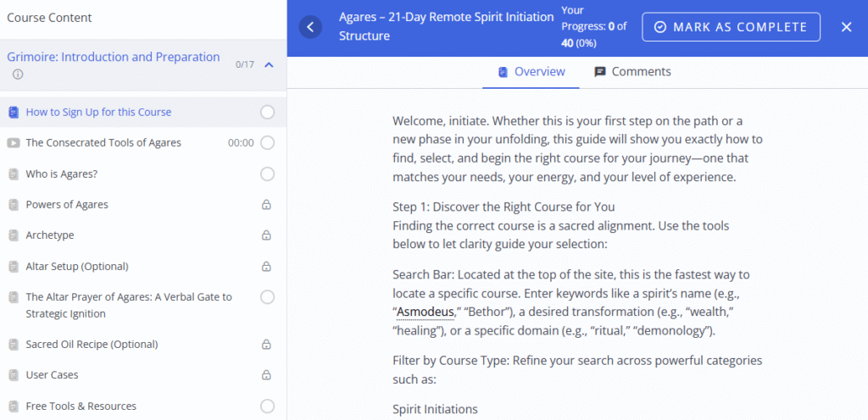Open the Altar Setup (Optional) lesson

click(x=77, y=266)
